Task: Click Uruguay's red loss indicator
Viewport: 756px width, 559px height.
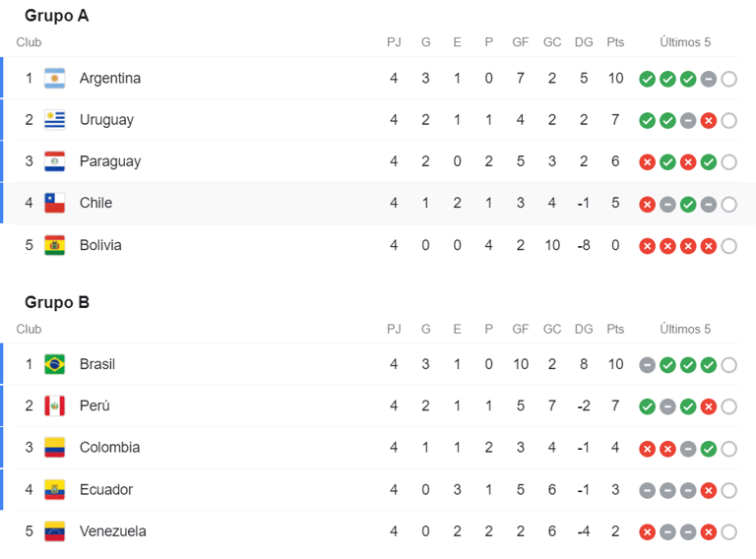Action: point(709,120)
